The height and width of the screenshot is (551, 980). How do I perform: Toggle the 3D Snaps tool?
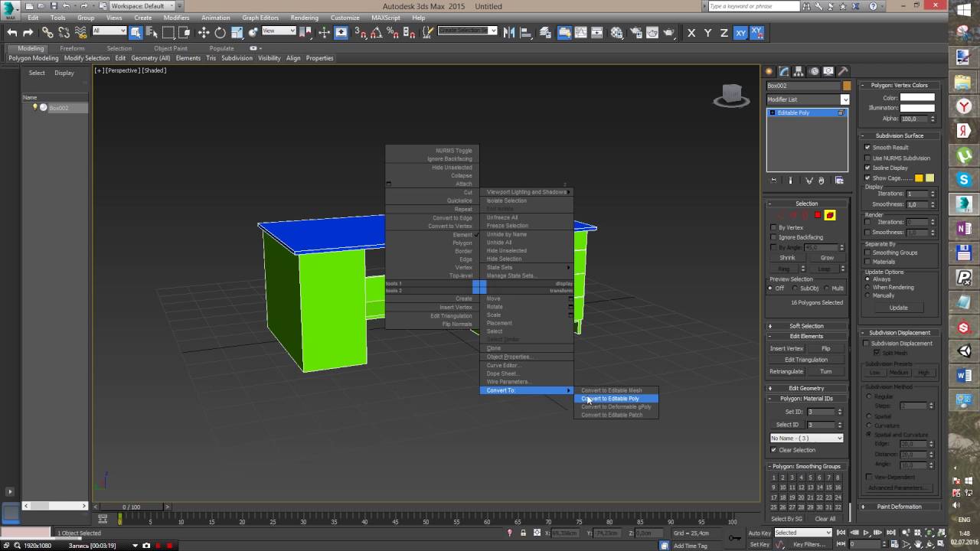[x=361, y=32]
